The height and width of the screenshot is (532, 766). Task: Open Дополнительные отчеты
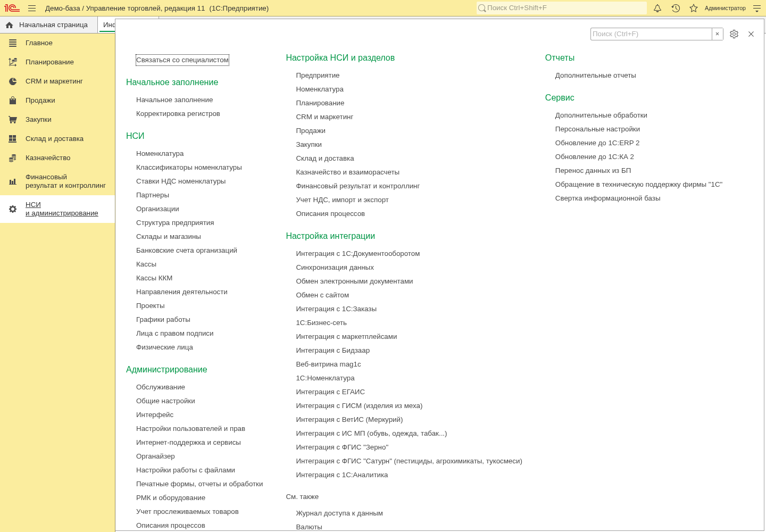(596, 76)
